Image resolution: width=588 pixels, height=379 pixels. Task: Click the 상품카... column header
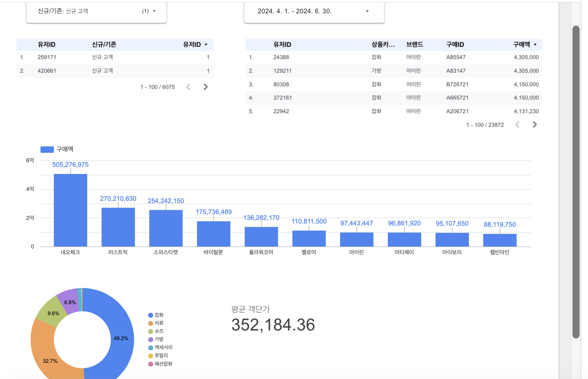click(383, 45)
